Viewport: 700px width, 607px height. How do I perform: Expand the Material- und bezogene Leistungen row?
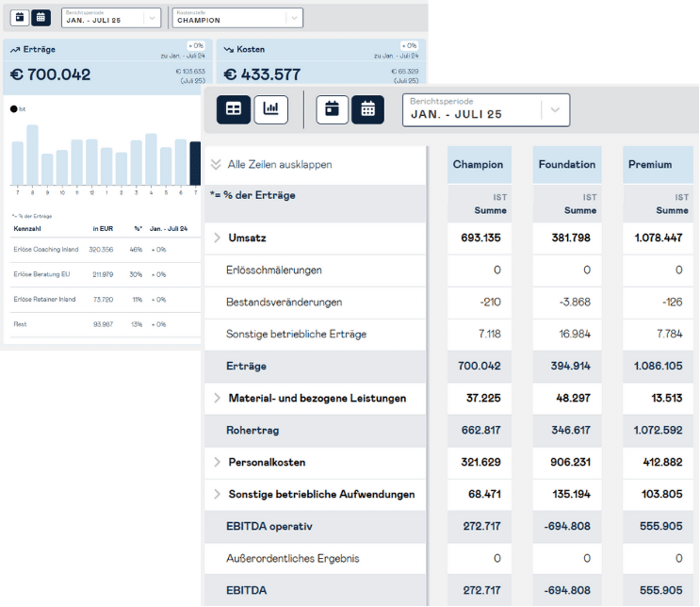pos(217,398)
